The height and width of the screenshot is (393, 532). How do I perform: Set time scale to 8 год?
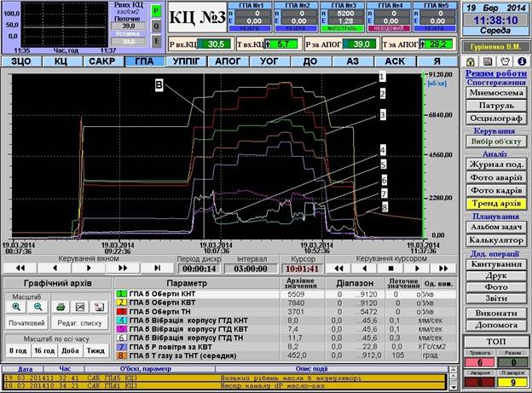click(18, 350)
